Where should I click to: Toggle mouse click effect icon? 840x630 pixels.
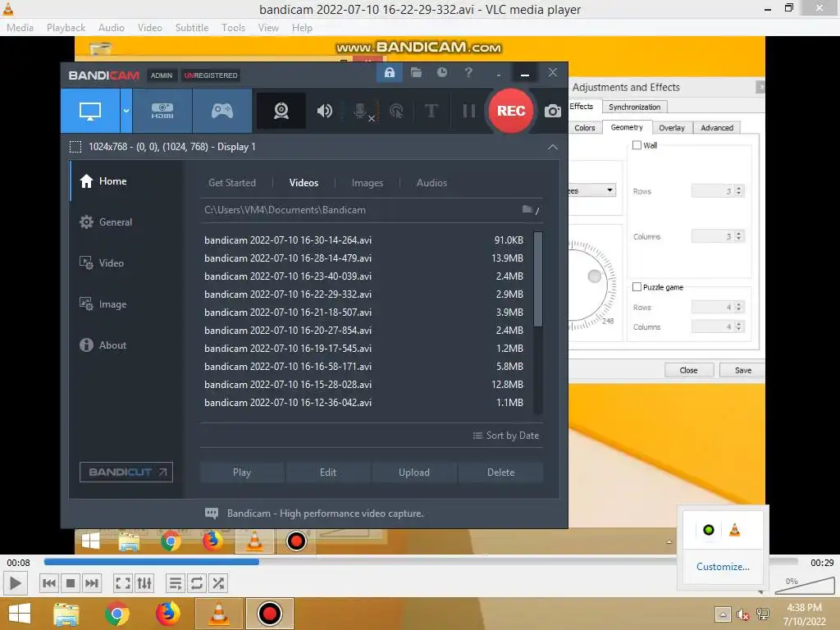[x=396, y=111]
